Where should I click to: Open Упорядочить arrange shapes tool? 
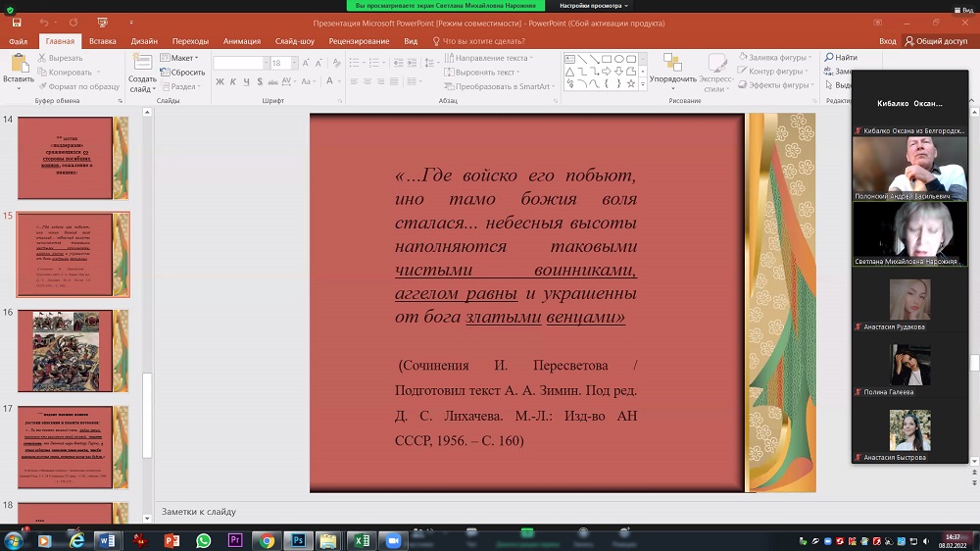point(672,66)
